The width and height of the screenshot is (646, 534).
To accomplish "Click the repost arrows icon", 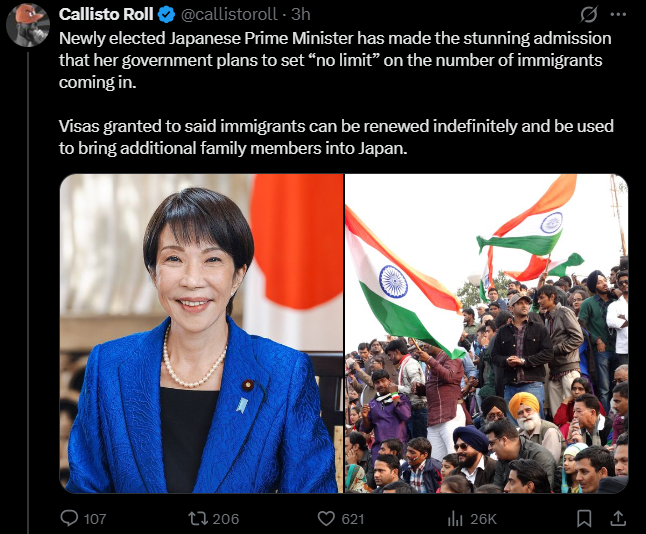I will [x=198, y=518].
